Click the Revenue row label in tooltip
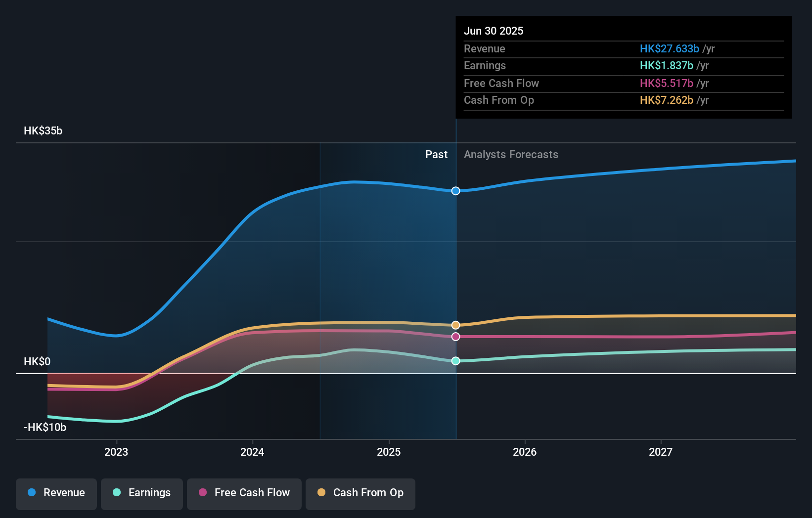The height and width of the screenshot is (518, 812). (485, 49)
